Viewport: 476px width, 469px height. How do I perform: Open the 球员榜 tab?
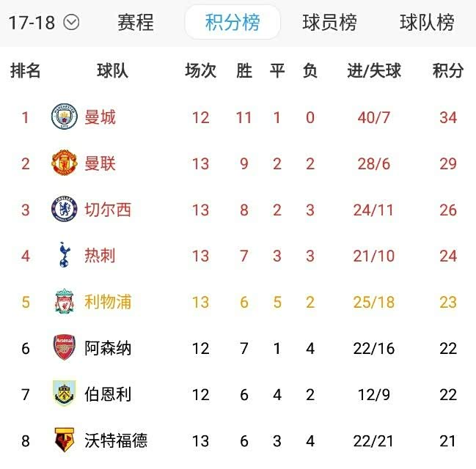[x=329, y=23]
